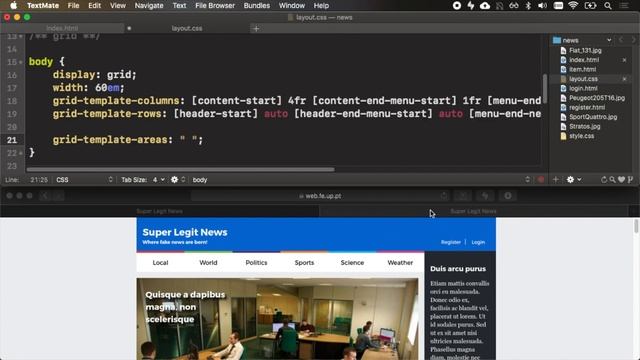640x360 pixels.
Task: Click the file browser forward arrow
Action: pos(633,40)
